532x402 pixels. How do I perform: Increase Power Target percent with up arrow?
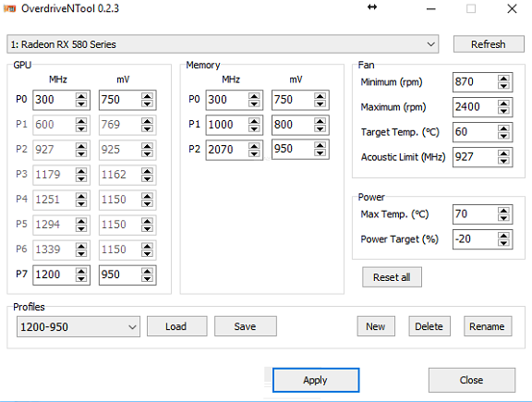(504, 236)
